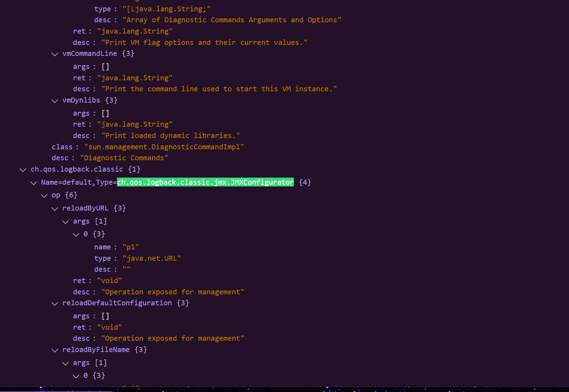
Task: Select the vmDynlibs key label
Action: 81,100
